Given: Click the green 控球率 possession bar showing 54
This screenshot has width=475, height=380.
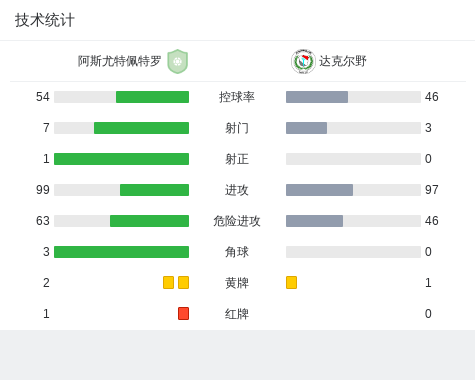Looking at the screenshot, I should 152,97.
